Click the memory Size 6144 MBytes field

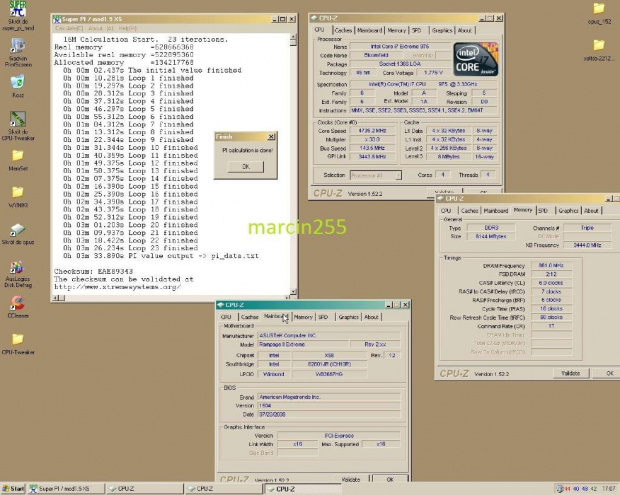491,236
